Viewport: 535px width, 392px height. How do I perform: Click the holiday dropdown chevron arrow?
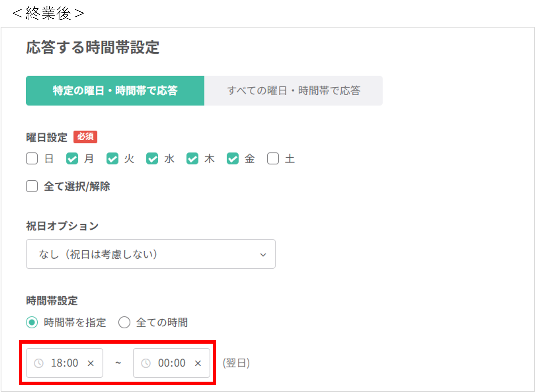pos(263,255)
